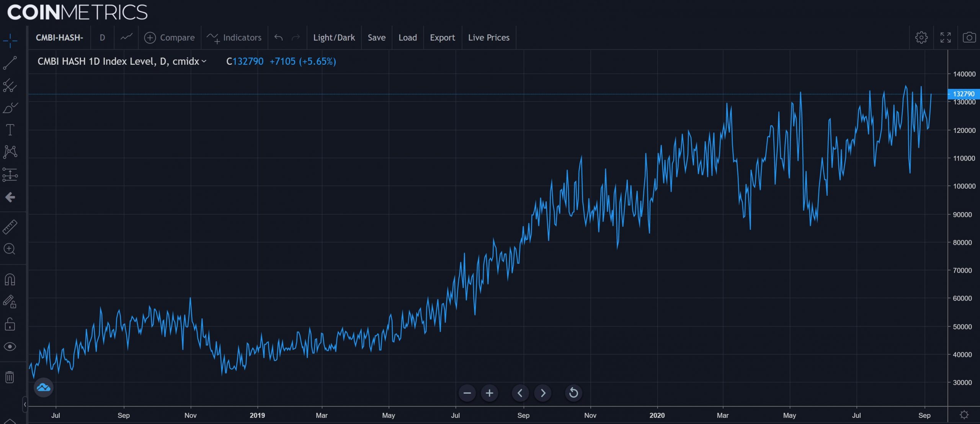This screenshot has height=424, width=980.
Task: Click Load in the toolbar
Action: point(408,38)
